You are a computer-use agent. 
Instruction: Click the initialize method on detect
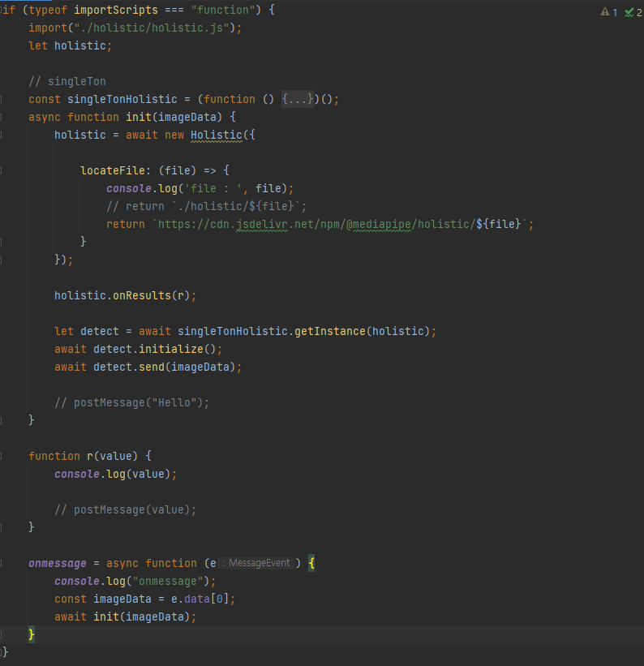(171, 349)
